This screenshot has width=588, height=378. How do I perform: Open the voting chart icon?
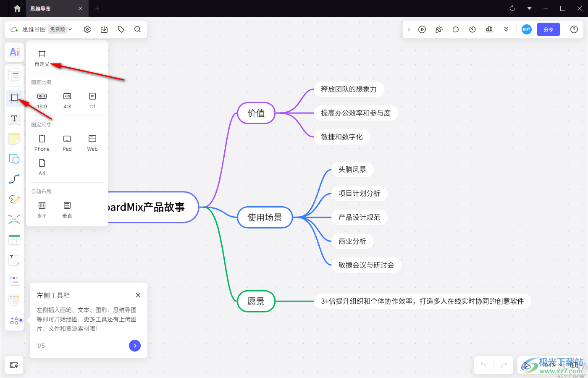[489, 29]
